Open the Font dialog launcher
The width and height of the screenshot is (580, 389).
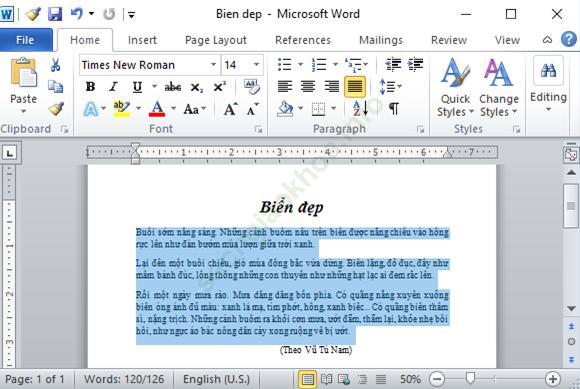[258, 129]
